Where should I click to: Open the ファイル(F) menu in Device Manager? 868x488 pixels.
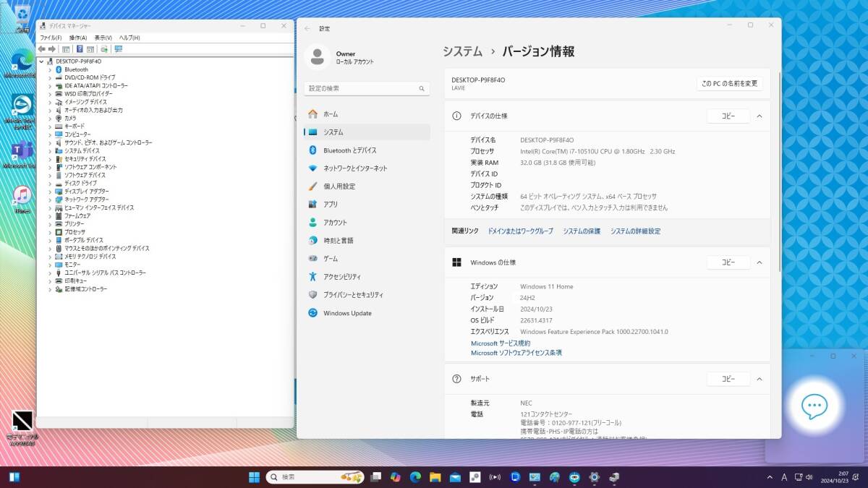click(51, 38)
